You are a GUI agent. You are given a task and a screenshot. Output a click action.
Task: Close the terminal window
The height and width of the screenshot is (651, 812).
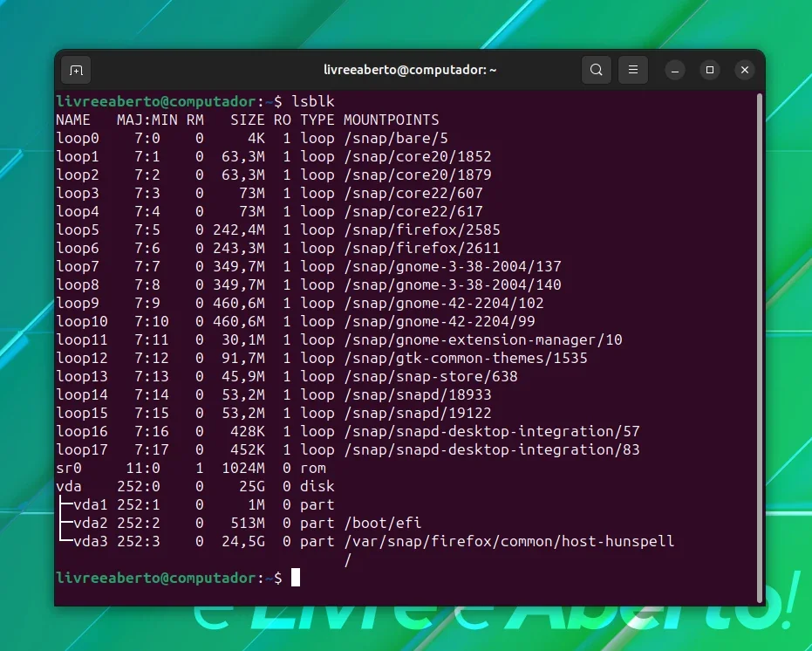745,70
